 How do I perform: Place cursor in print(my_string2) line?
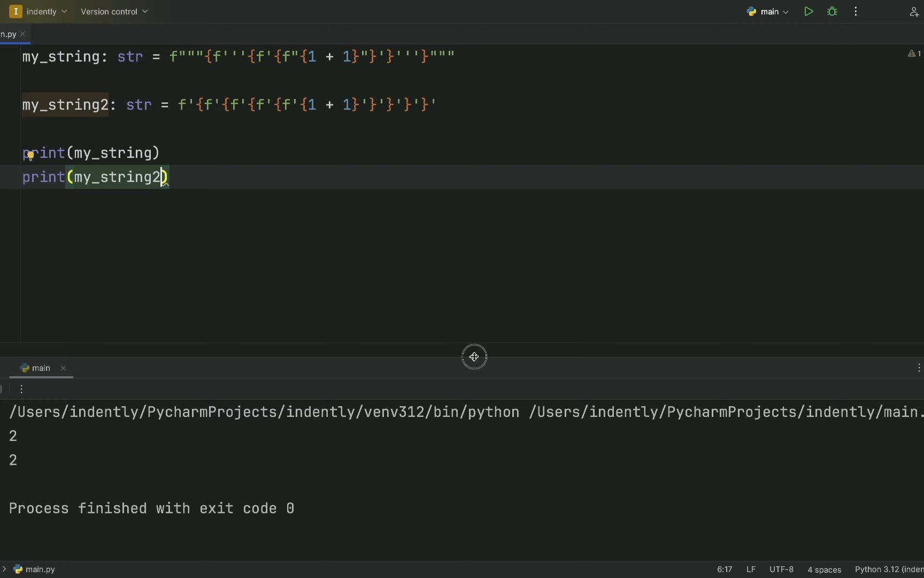95,177
